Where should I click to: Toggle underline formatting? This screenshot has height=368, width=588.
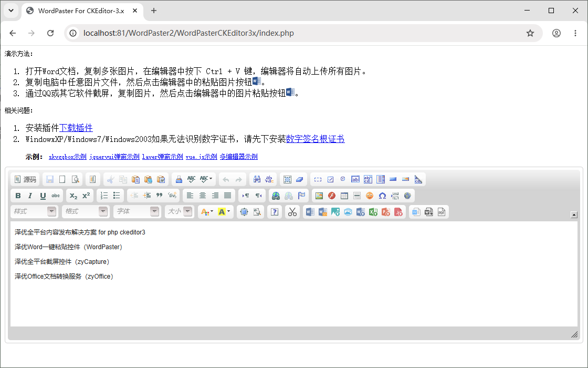pyautogui.click(x=43, y=196)
